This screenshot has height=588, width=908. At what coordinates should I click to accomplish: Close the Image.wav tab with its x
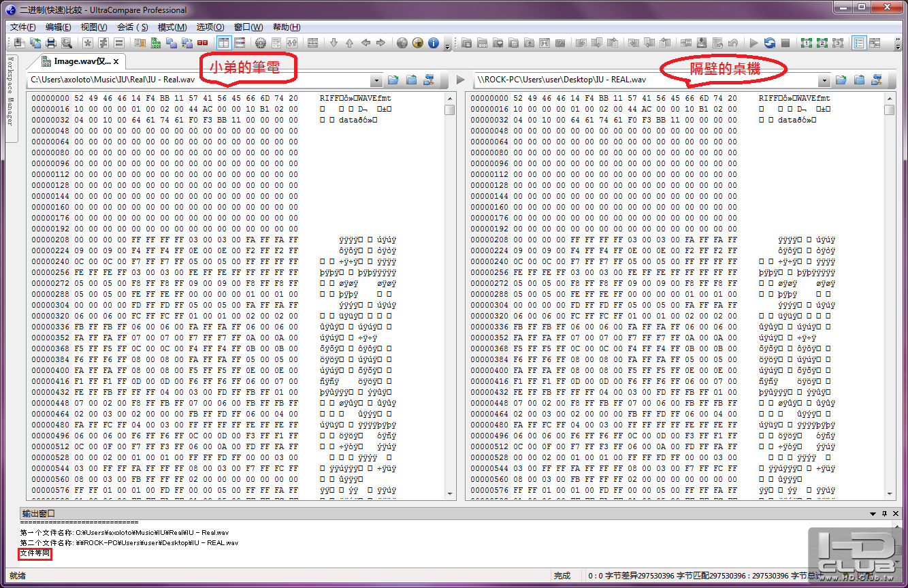click(116, 62)
